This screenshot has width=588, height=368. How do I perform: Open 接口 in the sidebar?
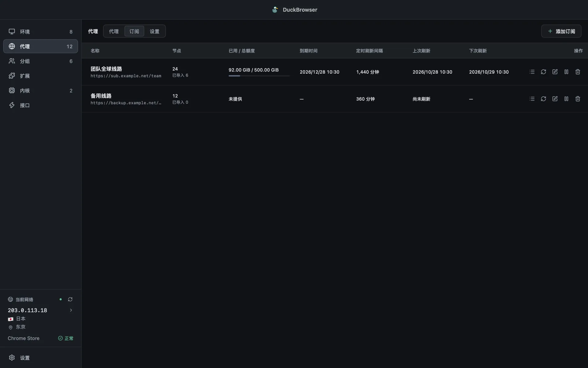pyautogui.click(x=40, y=105)
